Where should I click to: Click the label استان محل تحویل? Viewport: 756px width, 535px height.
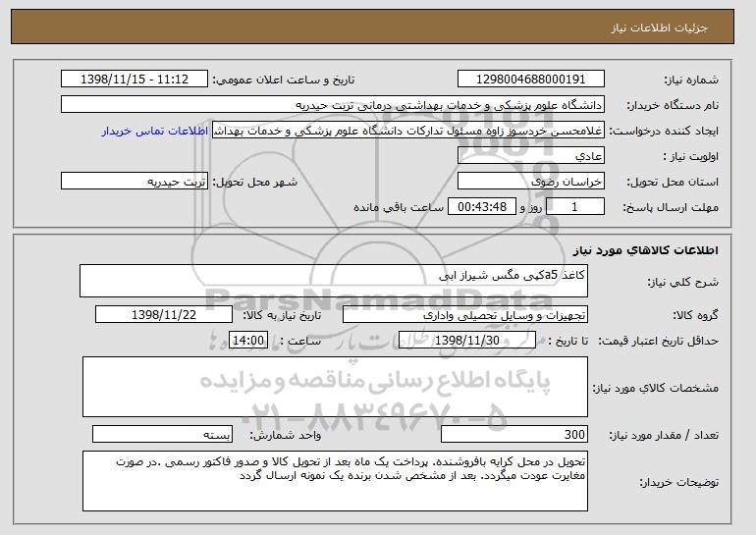[x=673, y=183]
